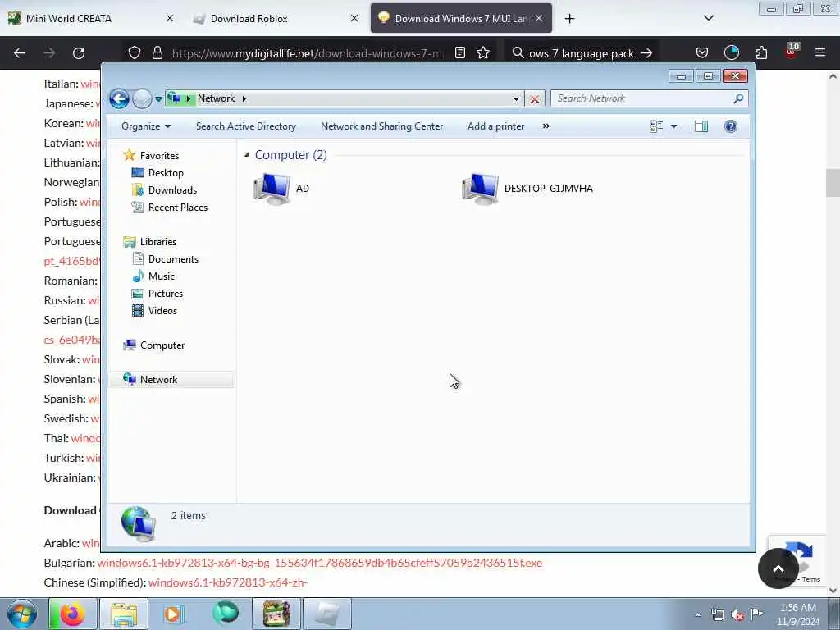Expand address bar history dropdown
The width and height of the screenshot is (840, 630).
point(516,99)
